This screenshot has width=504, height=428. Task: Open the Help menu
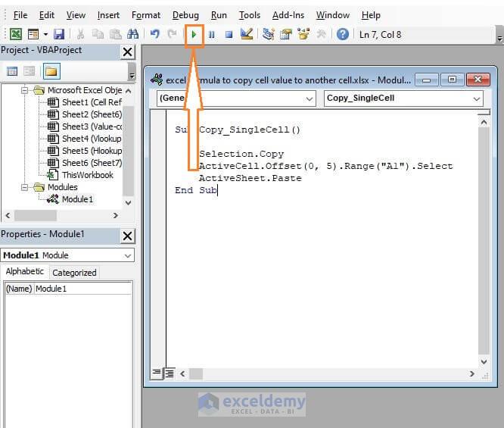tap(371, 15)
